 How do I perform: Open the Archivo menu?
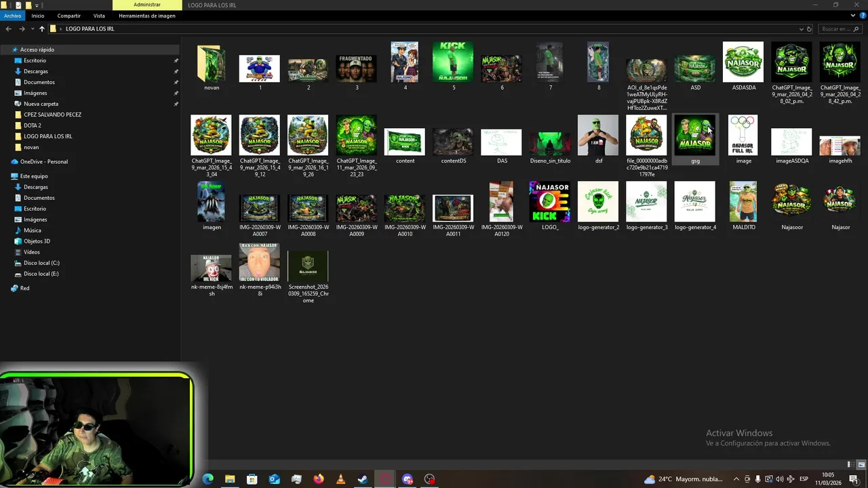click(12, 16)
